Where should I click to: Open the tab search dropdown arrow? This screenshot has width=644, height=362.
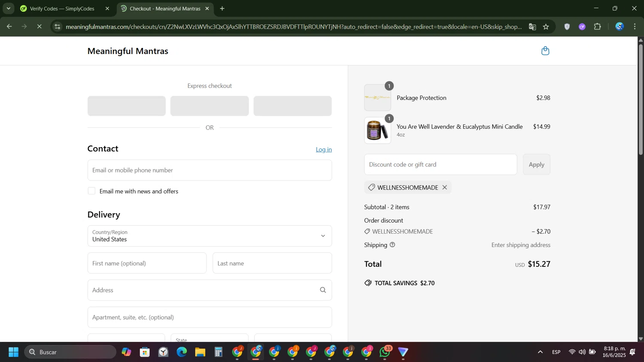tap(8, 9)
